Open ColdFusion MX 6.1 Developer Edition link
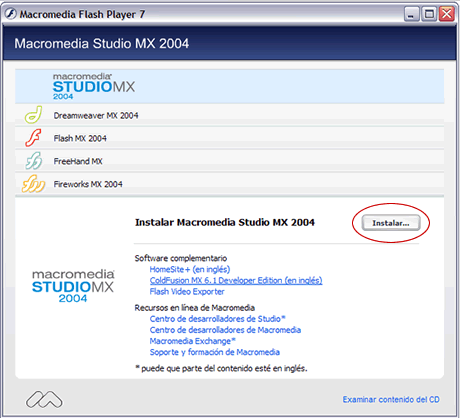The width and height of the screenshot is (460, 418). (236, 280)
